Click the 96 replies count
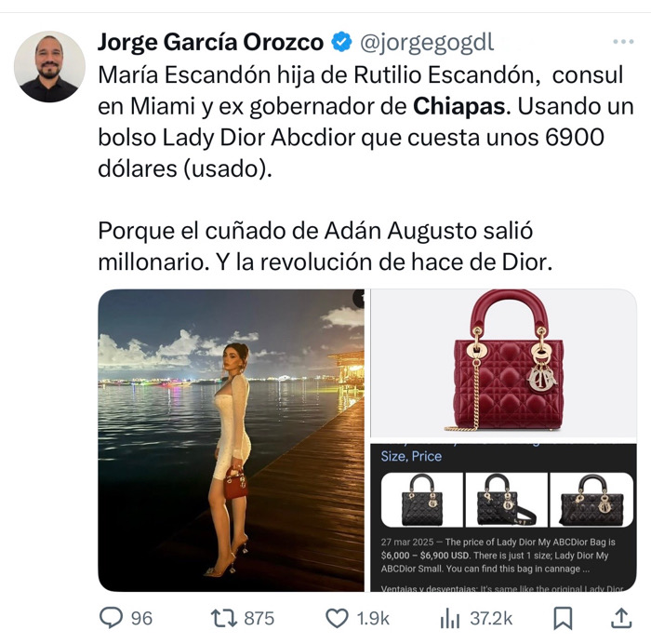 (x=142, y=618)
